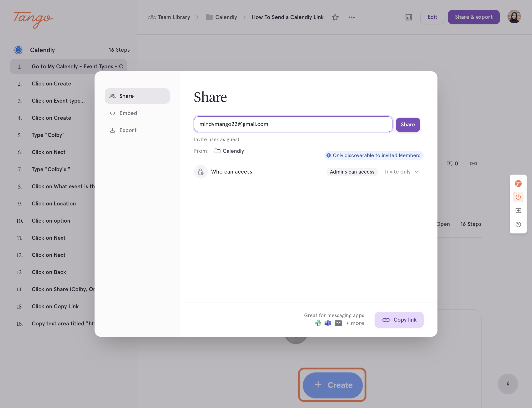The width and height of the screenshot is (532, 408).
Task: Select step 1 Go to My Calendly
Action: coord(69,67)
